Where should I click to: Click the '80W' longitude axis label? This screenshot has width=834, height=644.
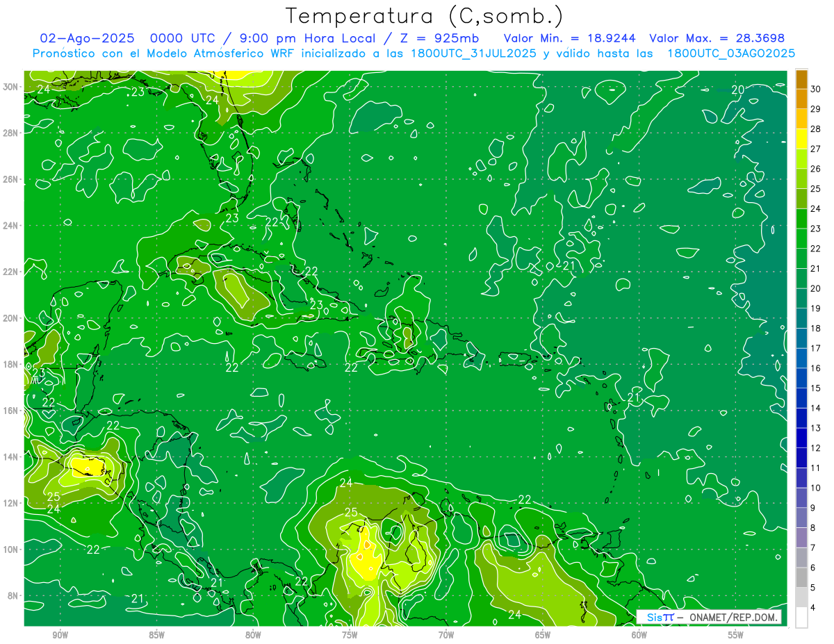[x=253, y=635]
